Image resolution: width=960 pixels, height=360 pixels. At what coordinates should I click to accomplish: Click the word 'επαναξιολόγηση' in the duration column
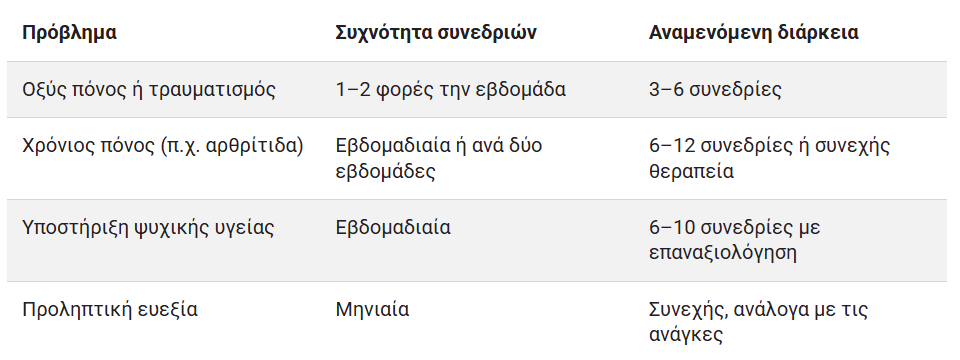tap(723, 253)
